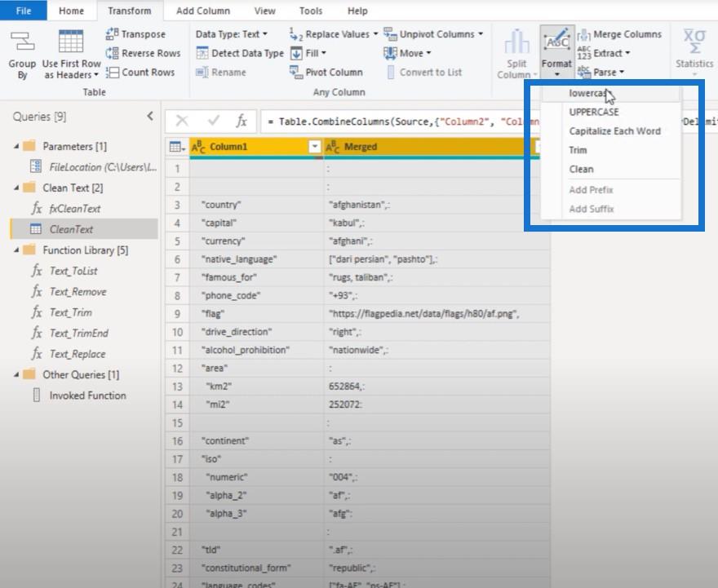
Task: Open the Data Type: Text dropdown
Action: (232, 34)
